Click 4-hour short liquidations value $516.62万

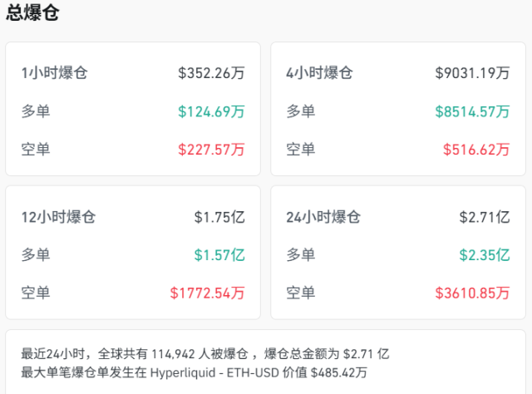click(476, 150)
